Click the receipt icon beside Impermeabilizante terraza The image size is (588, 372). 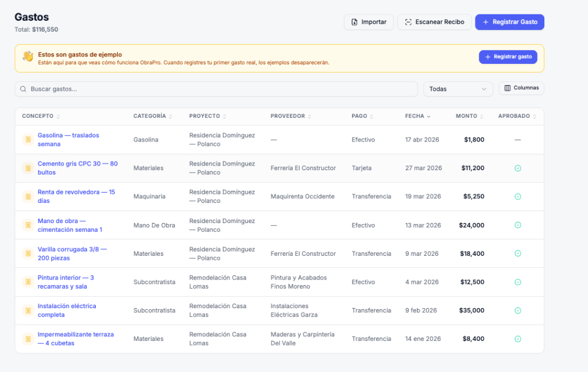28,339
